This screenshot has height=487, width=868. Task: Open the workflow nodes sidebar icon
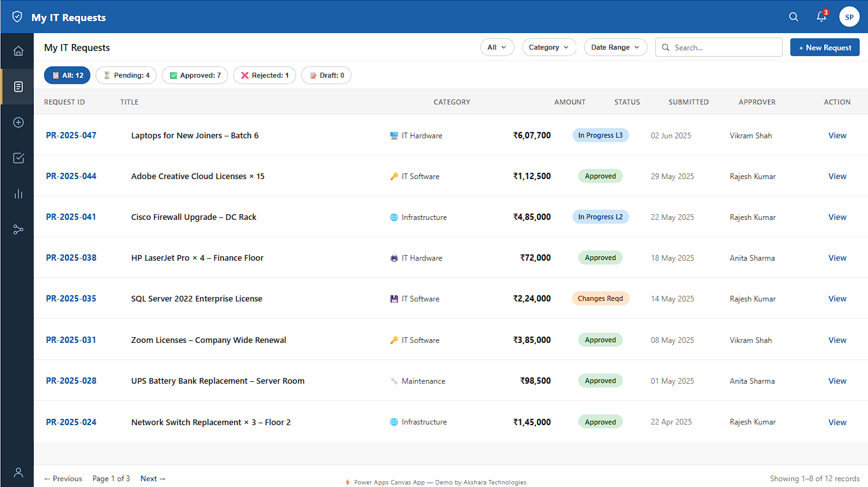click(18, 229)
